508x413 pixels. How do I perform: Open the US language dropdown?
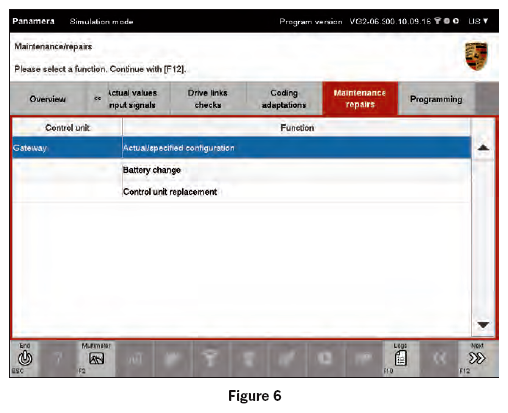478,21
